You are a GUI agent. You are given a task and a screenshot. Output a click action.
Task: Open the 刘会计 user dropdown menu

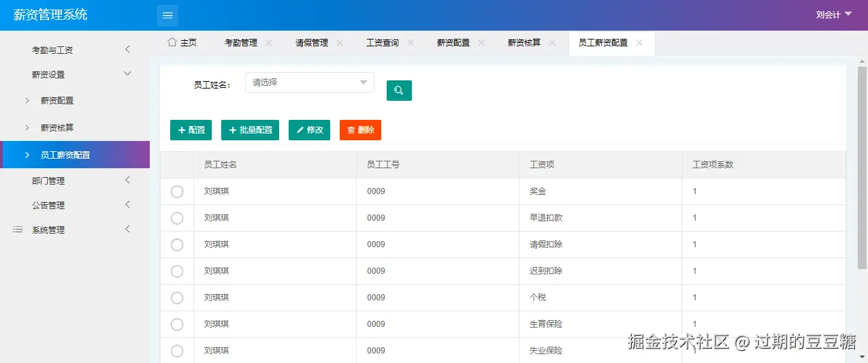pos(834,14)
